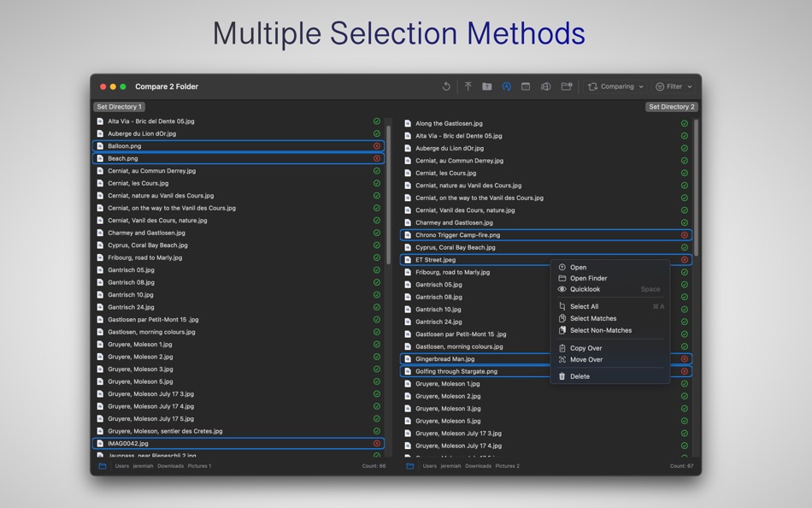Select Along the Gastlosen.jpg in right list
Viewport: 812px width, 508px height.
[x=546, y=123]
